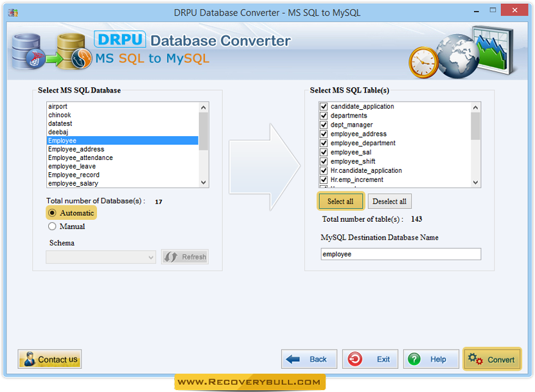Click employee_shift table name

pyautogui.click(x=353, y=161)
